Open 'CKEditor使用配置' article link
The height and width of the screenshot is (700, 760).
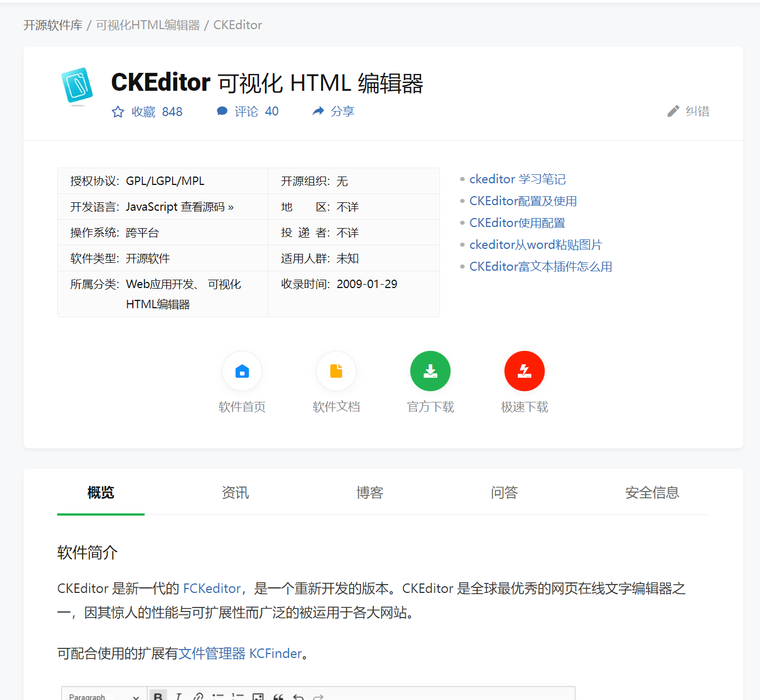tap(517, 222)
